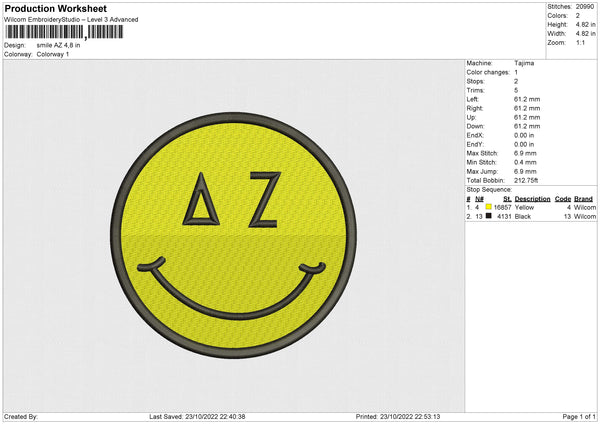This screenshot has height=424, width=600.
Task: Click the Machine value 'Tajima'
Action: coord(524,63)
